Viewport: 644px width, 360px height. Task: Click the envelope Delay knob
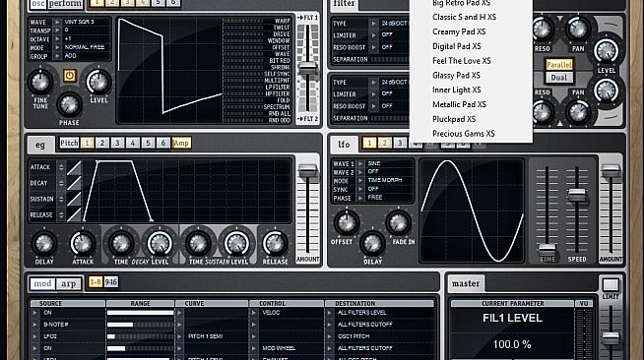coord(44,243)
